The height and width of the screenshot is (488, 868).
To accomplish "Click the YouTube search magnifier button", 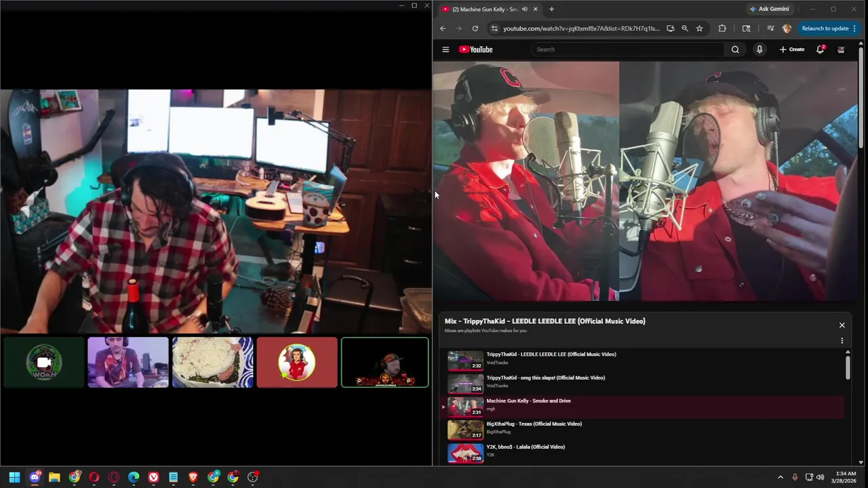I will pos(735,49).
